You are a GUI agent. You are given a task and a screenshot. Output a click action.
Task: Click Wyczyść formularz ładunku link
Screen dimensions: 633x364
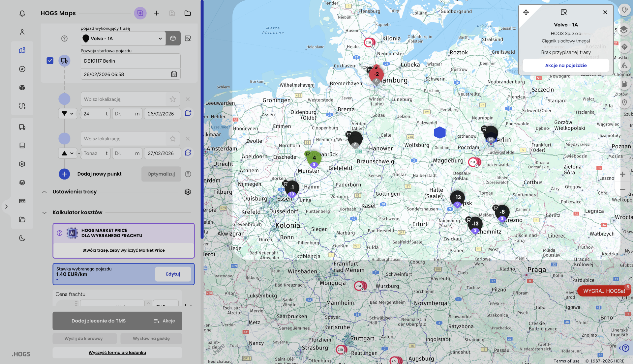pos(117,352)
